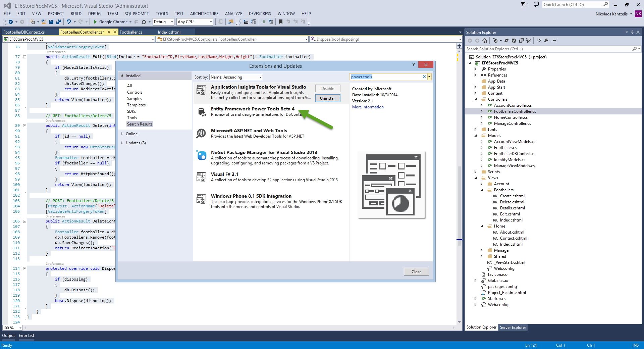Click the Save toolbar icon
Image resolution: width=644 pixels, height=349 pixels.
pyautogui.click(x=51, y=22)
